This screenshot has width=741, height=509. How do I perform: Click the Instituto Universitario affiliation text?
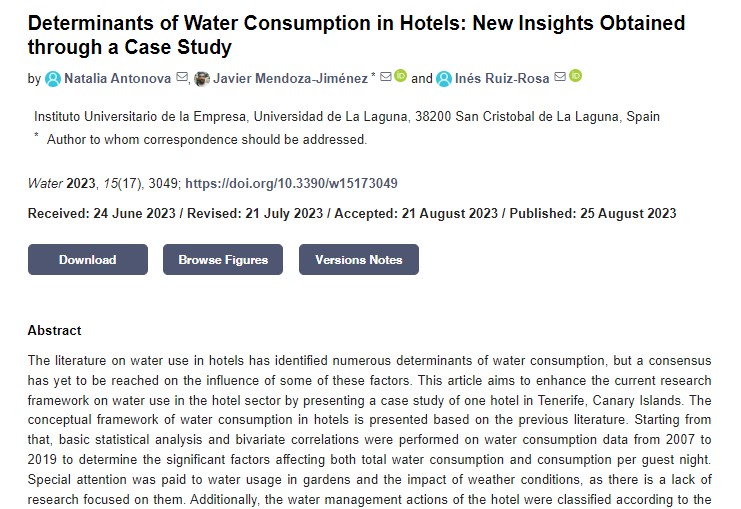[347, 117]
